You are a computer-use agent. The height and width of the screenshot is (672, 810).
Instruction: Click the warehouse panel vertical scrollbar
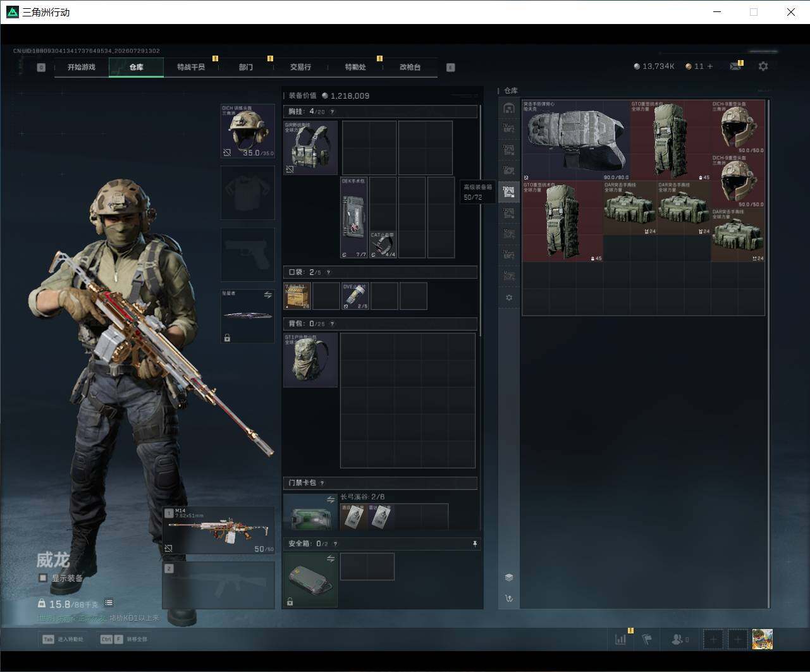click(768, 354)
